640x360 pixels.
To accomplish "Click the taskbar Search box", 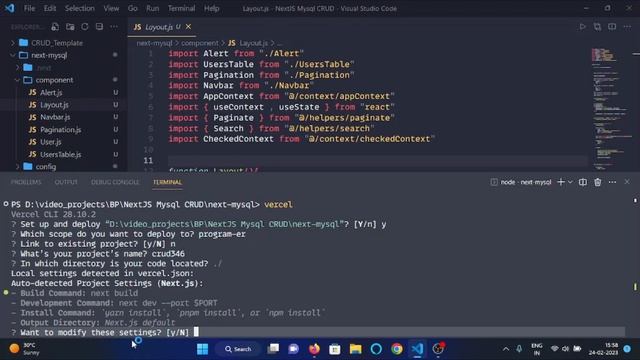I will (238, 349).
